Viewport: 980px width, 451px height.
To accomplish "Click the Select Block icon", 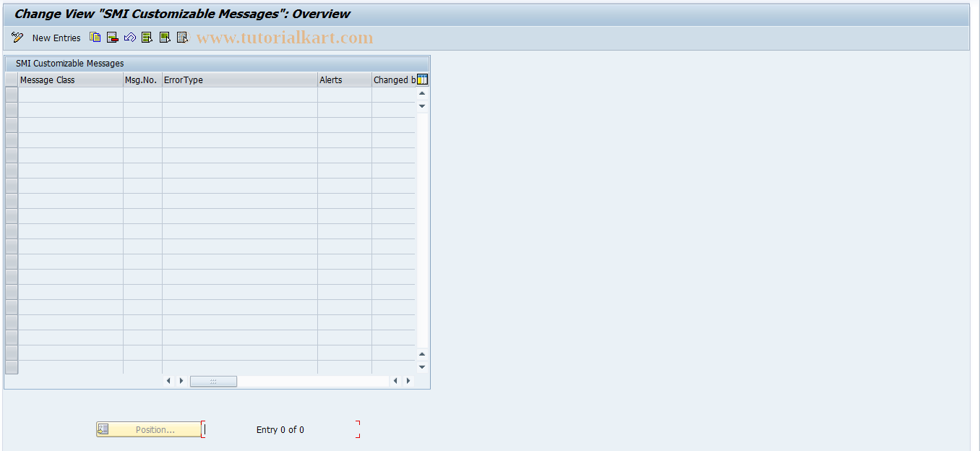I will pos(165,38).
